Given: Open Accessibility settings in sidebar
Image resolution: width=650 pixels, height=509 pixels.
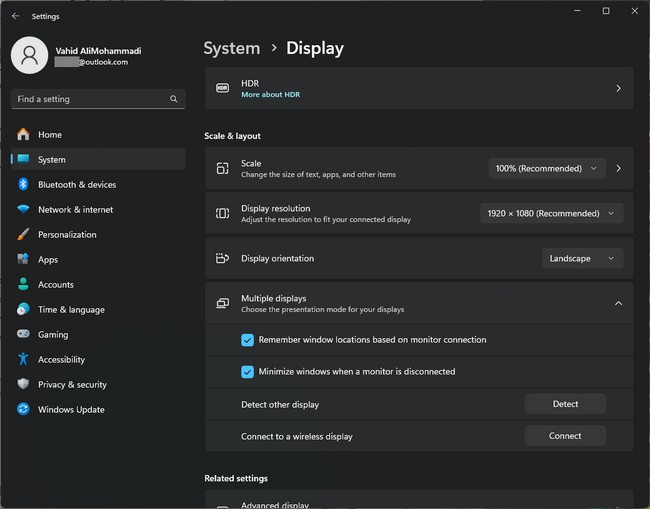Looking at the screenshot, I should pos(98,359).
